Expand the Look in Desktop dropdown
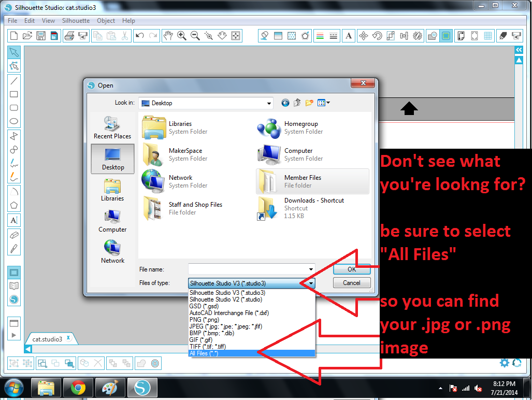Screen dimensions: 532x400 click(269, 103)
